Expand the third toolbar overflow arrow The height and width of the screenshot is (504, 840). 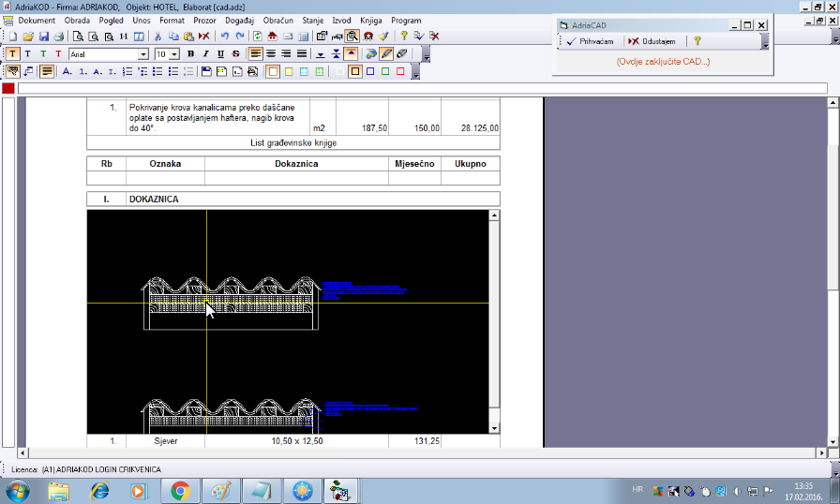(x=415, y=72)
